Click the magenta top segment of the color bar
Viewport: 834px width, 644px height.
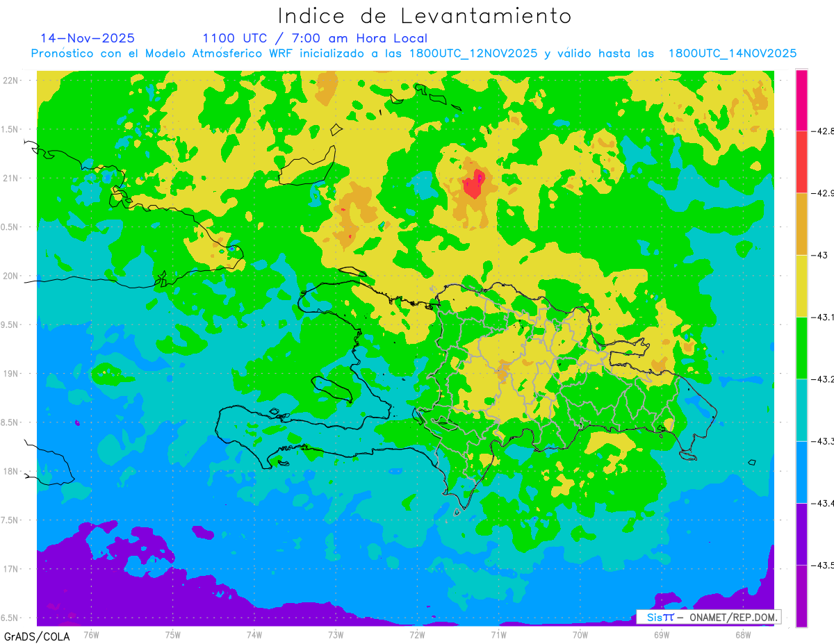[x=801, y=100]
